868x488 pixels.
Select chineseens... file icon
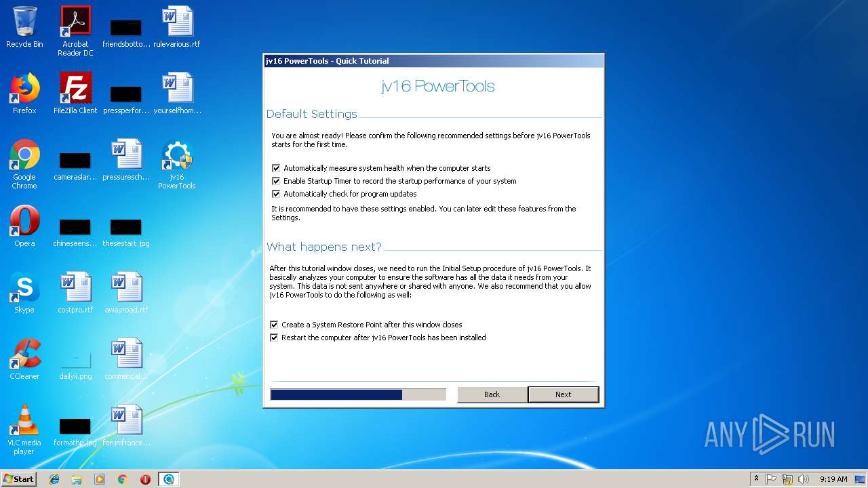(x=75, y=230)
